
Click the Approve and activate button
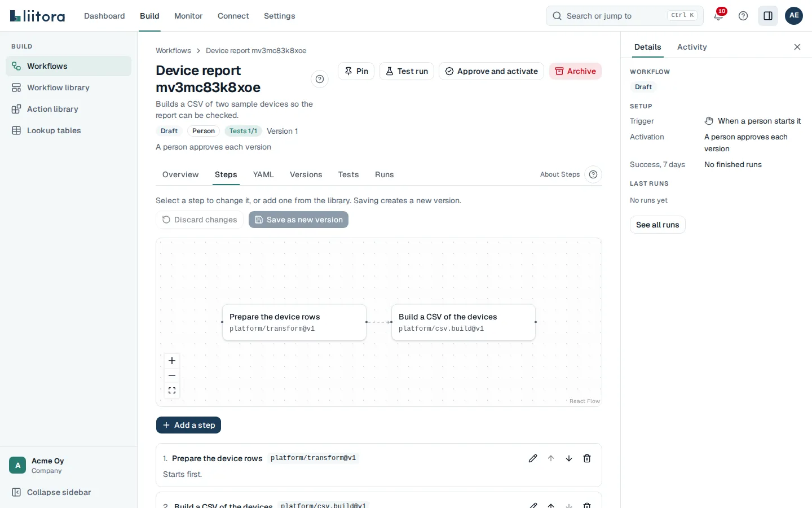[x=491, y=71]
